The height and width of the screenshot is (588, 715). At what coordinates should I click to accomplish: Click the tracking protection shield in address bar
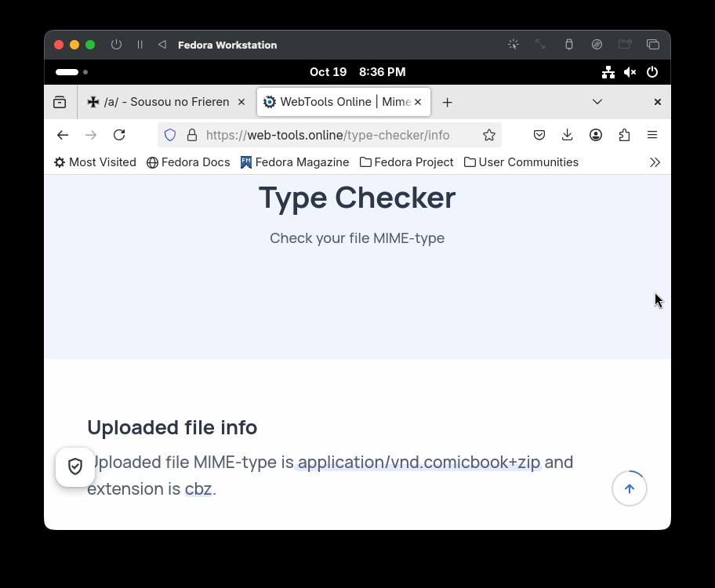(170, 135)
